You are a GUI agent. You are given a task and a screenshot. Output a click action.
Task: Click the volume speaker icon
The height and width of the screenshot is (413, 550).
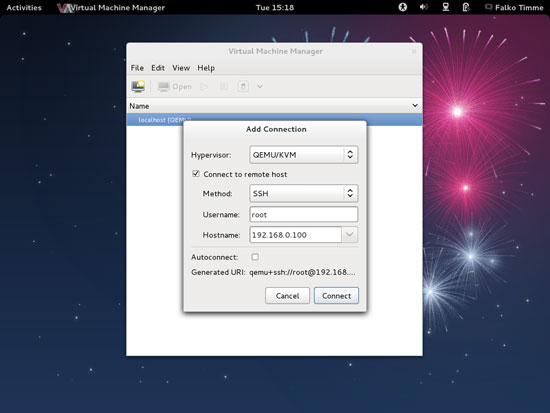coord(424,7)
